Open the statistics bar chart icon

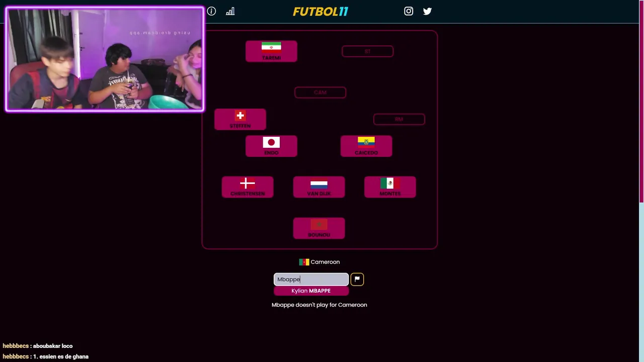[230, 11]
